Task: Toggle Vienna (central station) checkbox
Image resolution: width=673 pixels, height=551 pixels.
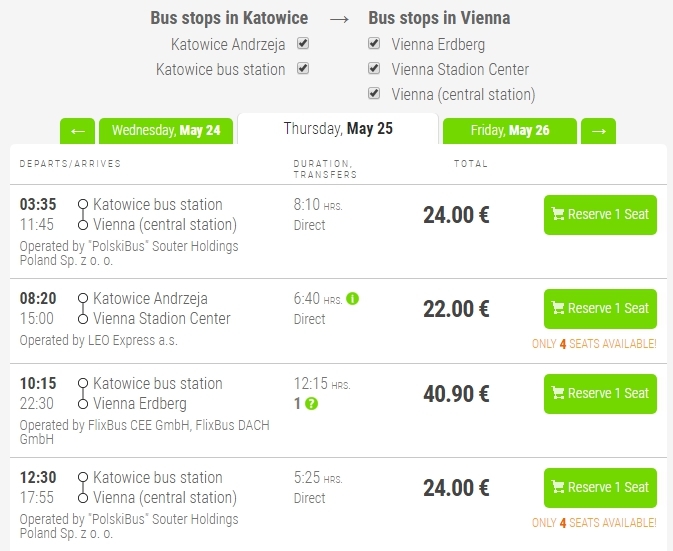Action: (374, 93)
